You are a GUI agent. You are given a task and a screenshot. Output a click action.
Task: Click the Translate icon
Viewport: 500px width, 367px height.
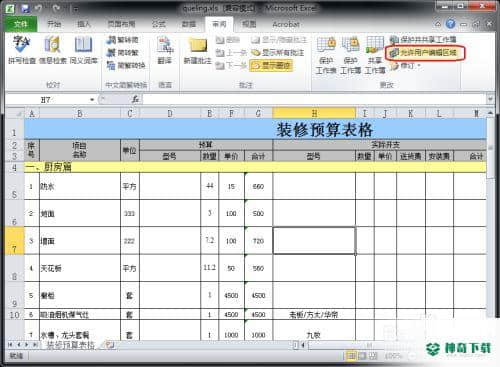coord(165,50)
